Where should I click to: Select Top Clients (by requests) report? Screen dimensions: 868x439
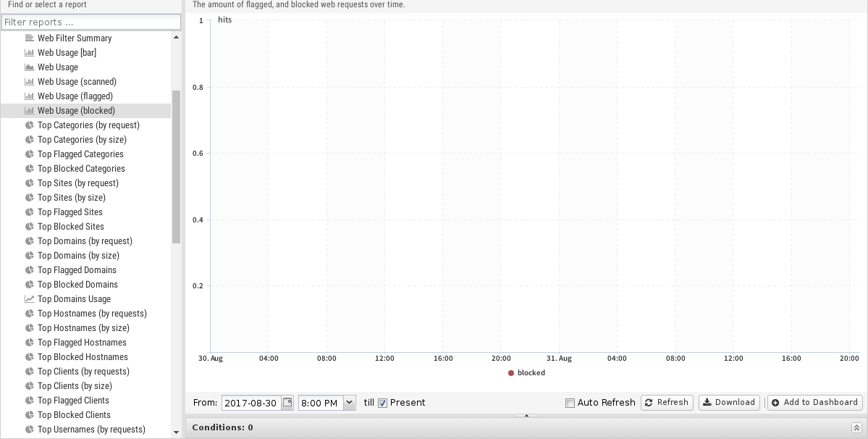(x=83, y=372)
